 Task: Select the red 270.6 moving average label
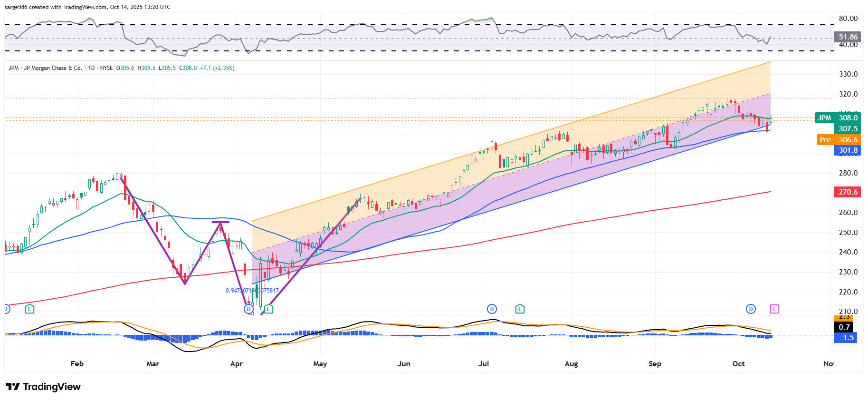[x=848, y=192]
